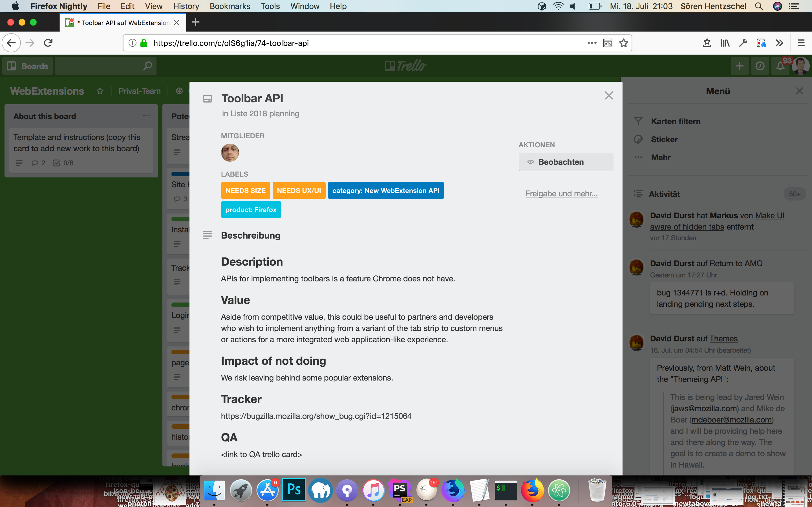Open the Trello info icon
The image size is (812, 507).
click(x=760, y=66)
